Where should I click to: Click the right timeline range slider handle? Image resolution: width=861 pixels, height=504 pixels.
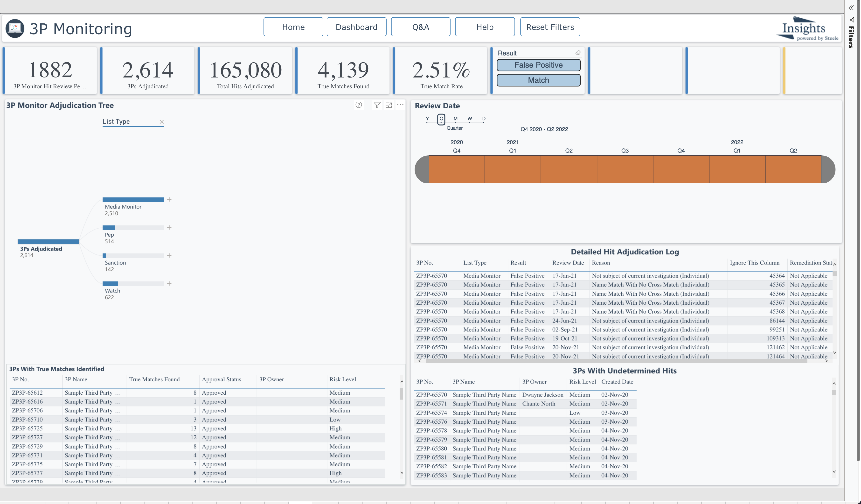(x=828, y=169)
